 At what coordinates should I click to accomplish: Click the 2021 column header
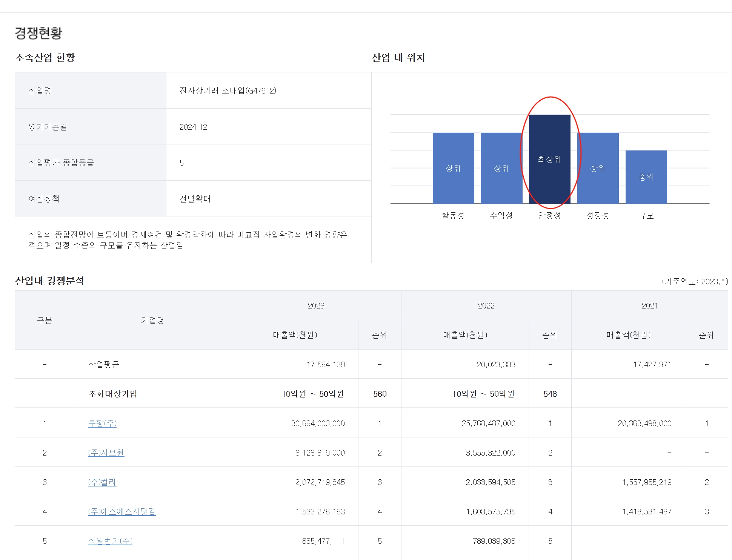point(649,305)
